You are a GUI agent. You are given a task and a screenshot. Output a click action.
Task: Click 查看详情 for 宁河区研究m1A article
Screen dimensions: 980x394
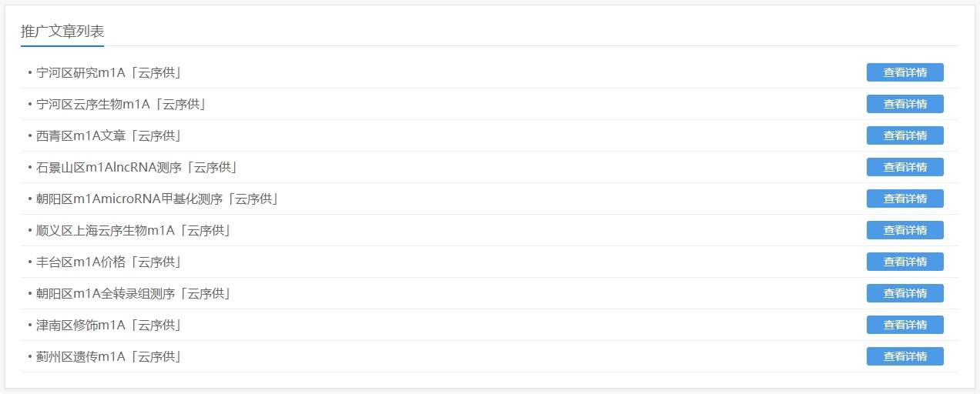(x=904, y=72)
